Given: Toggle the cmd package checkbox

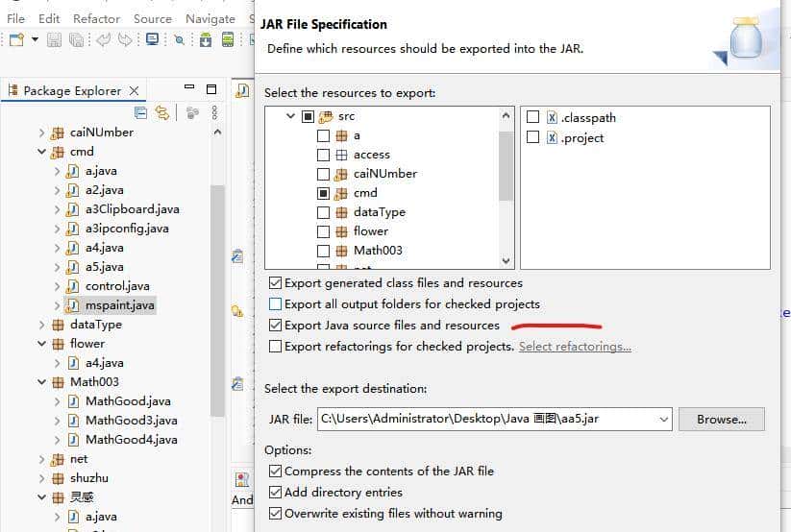Looking at the screenshot, I should click(323, 193).
